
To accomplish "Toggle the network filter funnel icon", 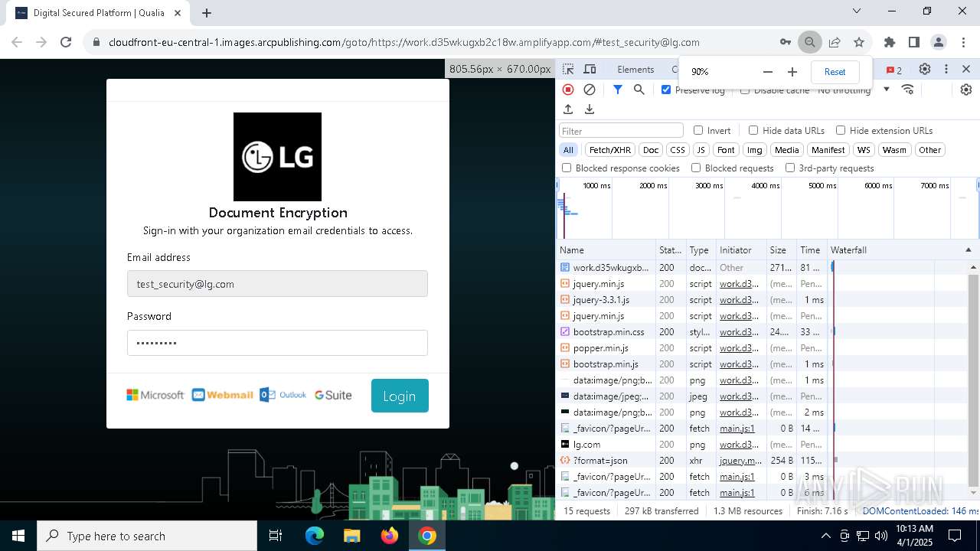I will pyautogui.click(x=618, y=90).
